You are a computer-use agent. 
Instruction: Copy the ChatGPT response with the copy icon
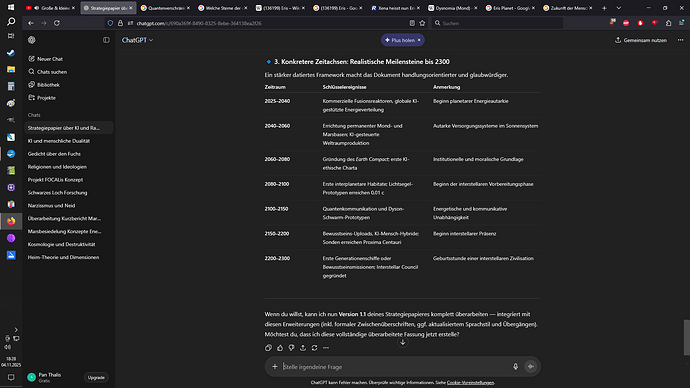(268, 348)
